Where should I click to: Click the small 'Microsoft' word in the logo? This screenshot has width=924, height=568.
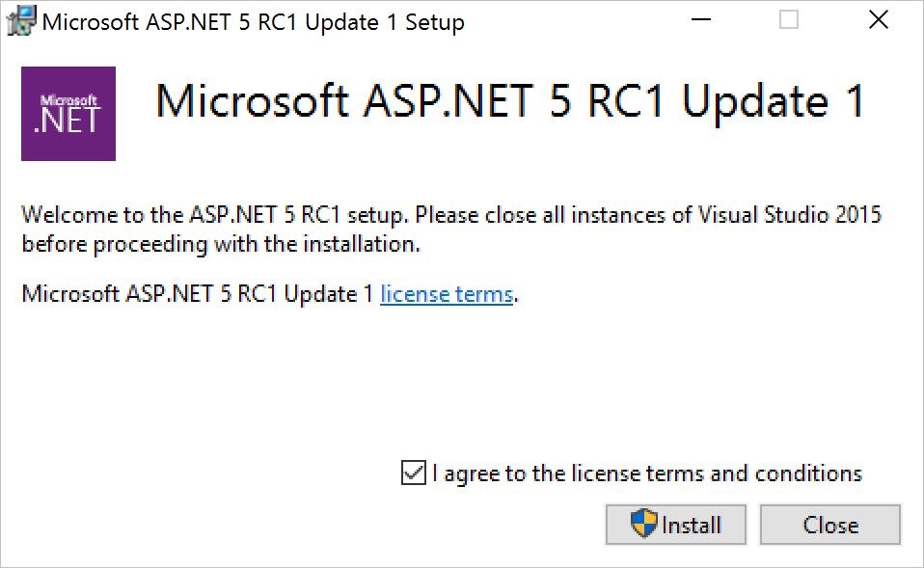click(x=68, y=99)
